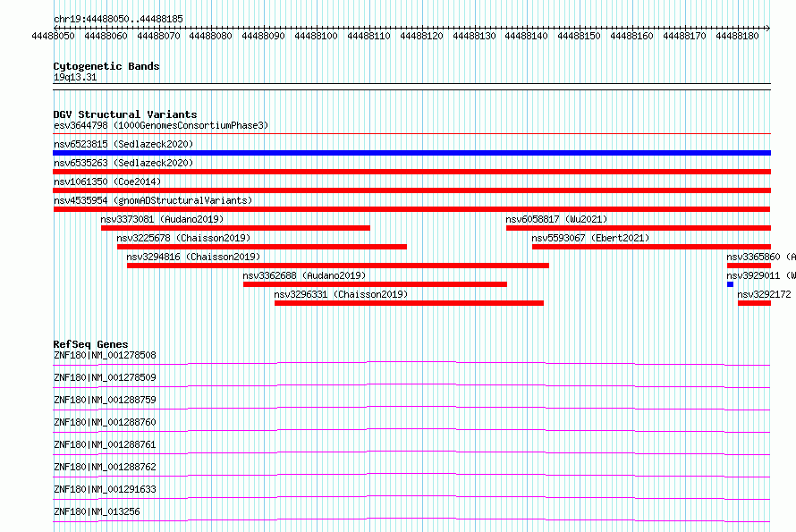Click the red nsv5593067 variant bar
The image size is (796, 532).
tap(651, 247)
